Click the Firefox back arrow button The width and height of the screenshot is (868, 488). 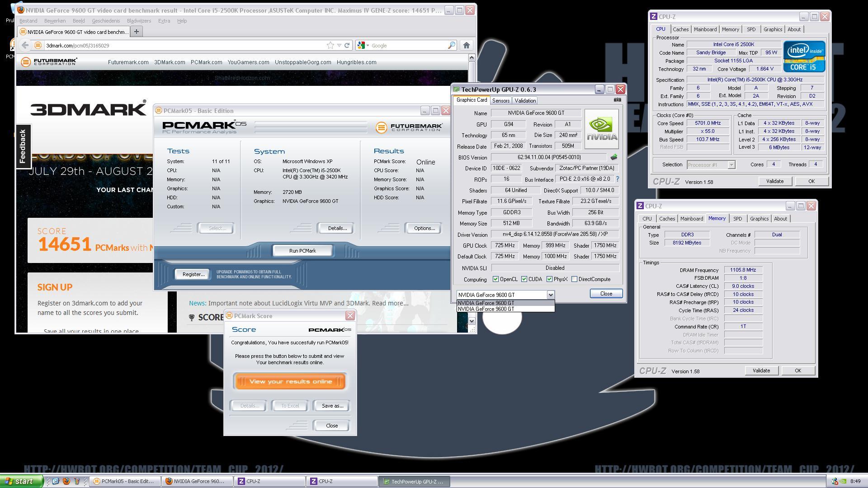25,45
